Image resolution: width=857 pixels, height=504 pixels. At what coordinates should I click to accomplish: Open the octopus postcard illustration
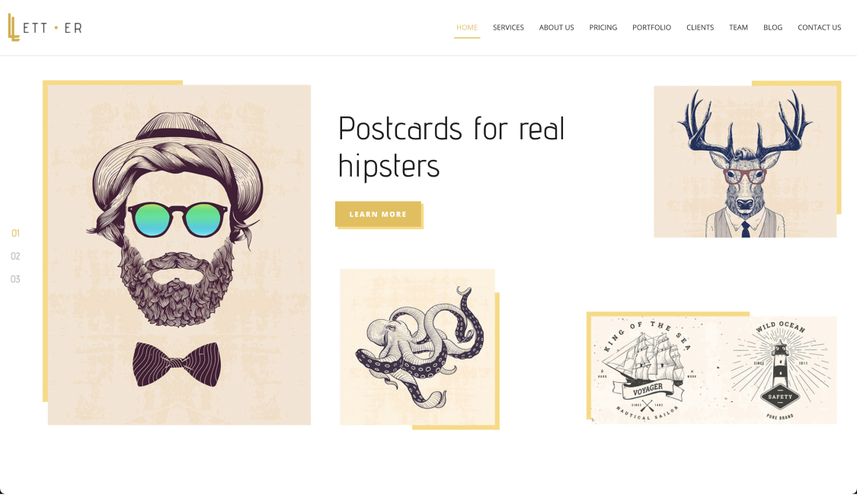417,346
